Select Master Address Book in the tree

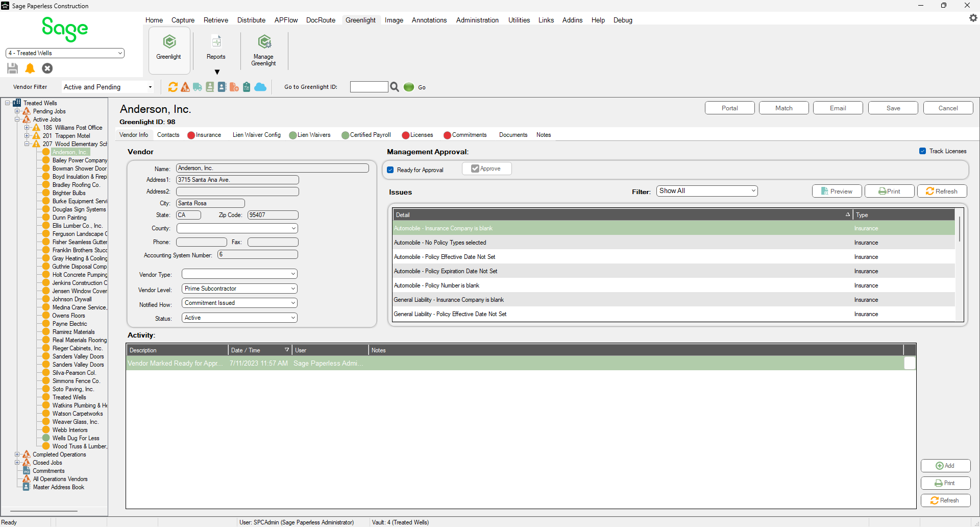59,487
